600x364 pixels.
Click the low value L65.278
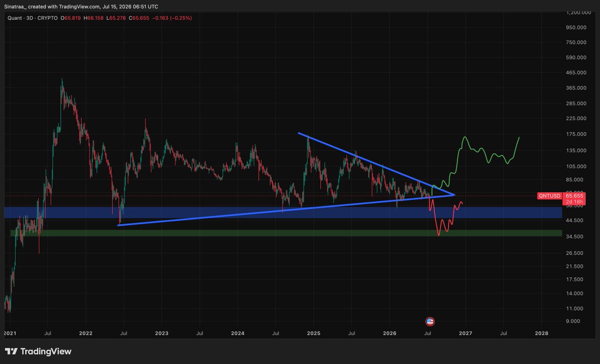coord(117,18)
